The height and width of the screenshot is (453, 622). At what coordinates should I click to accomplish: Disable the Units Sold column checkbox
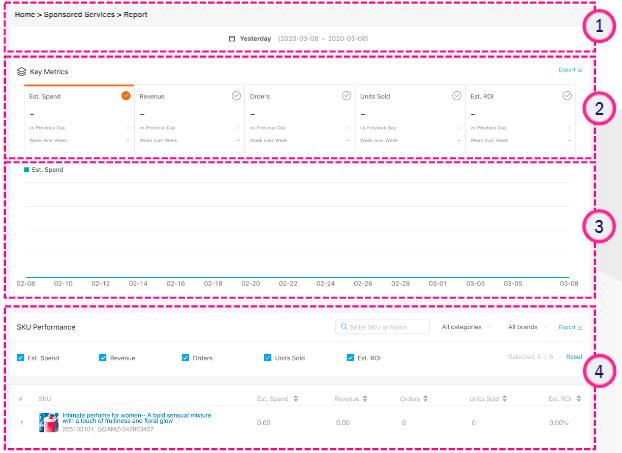[267, 357]
